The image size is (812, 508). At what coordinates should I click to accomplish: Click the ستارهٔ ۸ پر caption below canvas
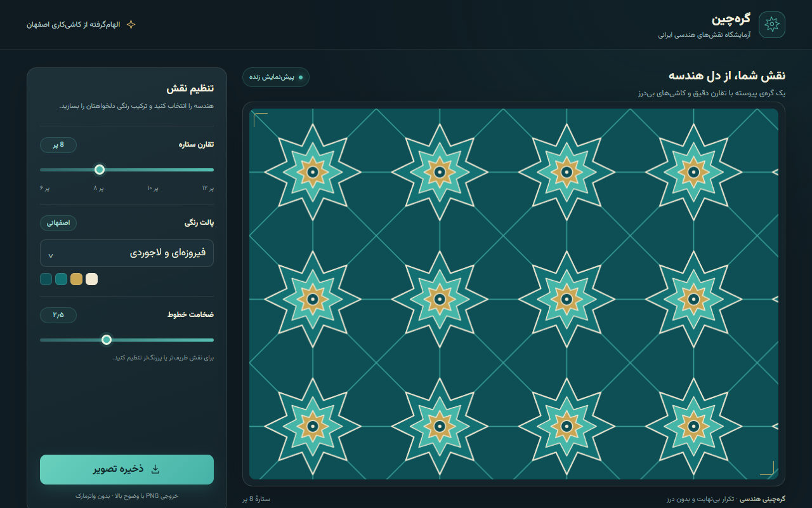point(256,498)
